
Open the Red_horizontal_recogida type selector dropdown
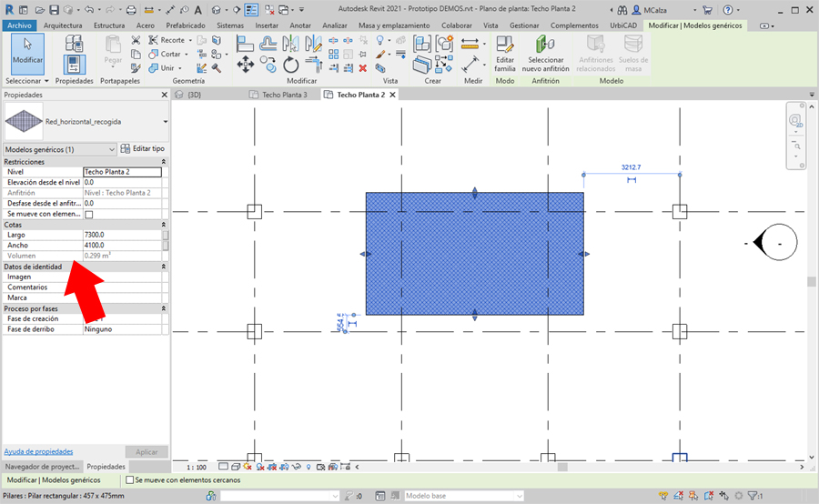165,121
